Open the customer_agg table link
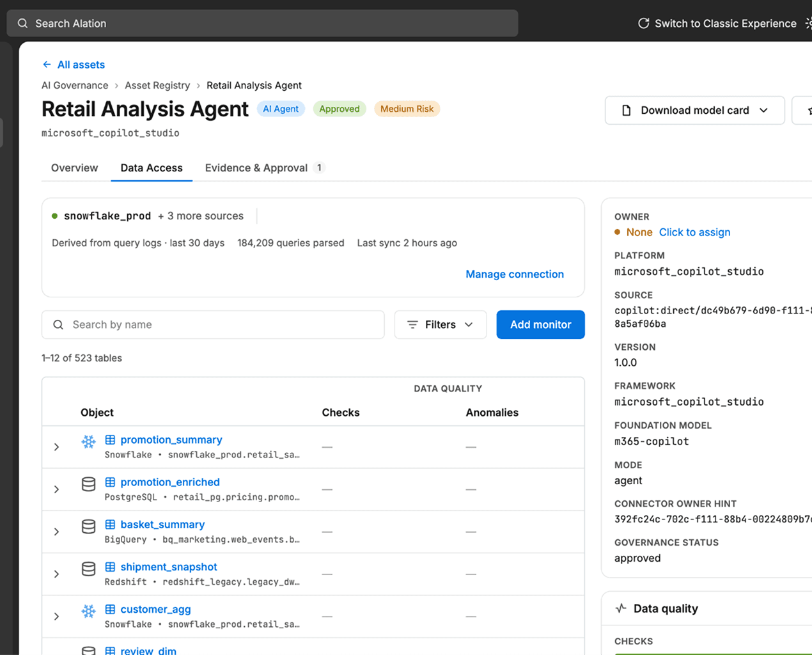812x655 pixels. (155, 610)
